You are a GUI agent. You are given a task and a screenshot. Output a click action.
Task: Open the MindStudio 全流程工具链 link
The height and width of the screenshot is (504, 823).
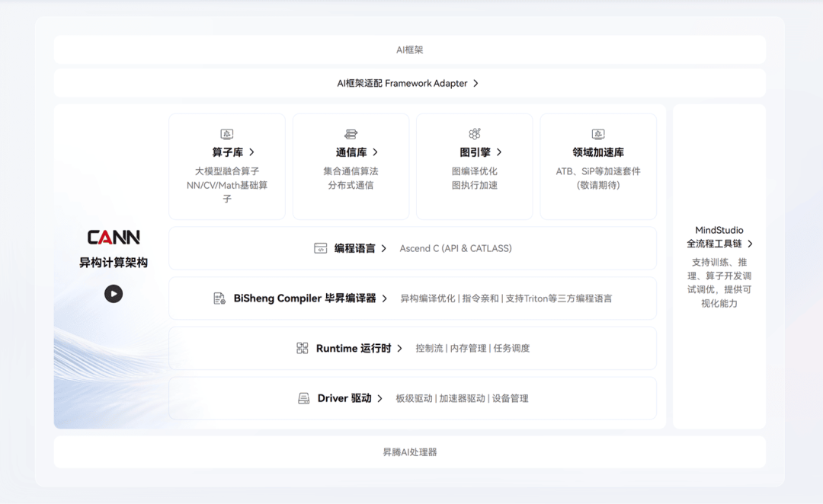(x=715, y=237)
